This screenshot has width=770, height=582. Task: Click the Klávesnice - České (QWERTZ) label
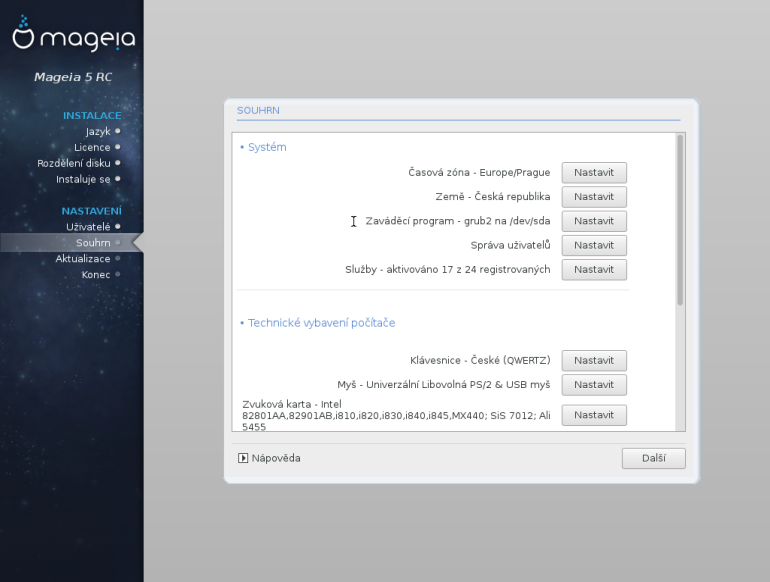coord(480,360)
